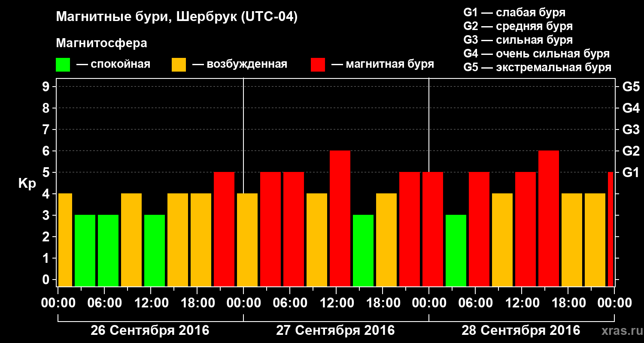644x343 pixels.
Task: Click the red legend swatch for магнитная буря
Action: (318, 65)
